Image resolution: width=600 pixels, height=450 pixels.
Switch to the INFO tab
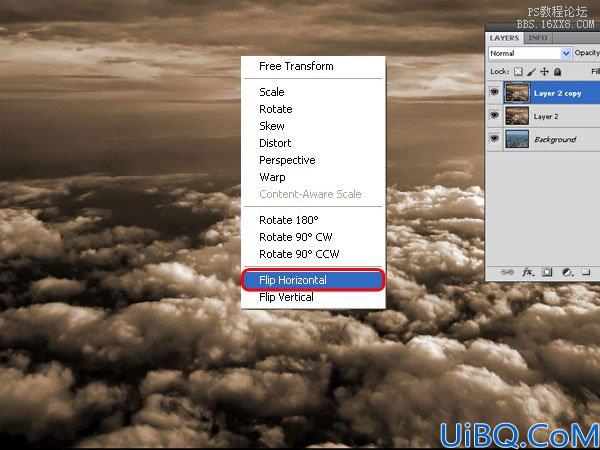[x=538, y=38]
